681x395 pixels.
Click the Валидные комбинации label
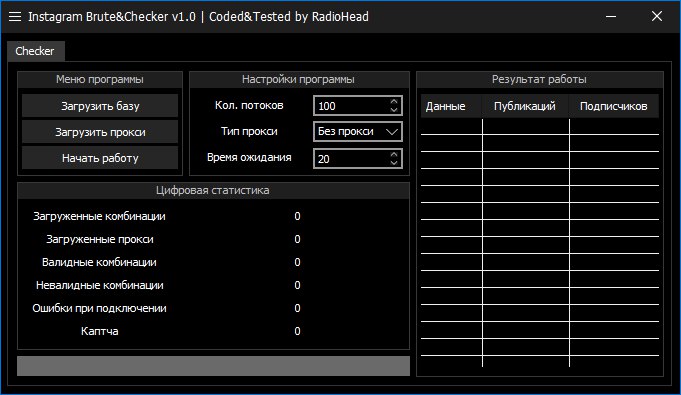99,262
